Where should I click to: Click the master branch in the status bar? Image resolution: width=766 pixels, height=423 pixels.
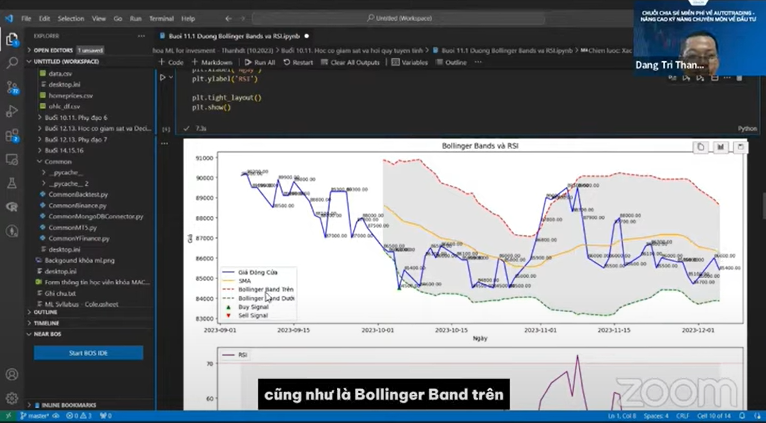(35, 416)
